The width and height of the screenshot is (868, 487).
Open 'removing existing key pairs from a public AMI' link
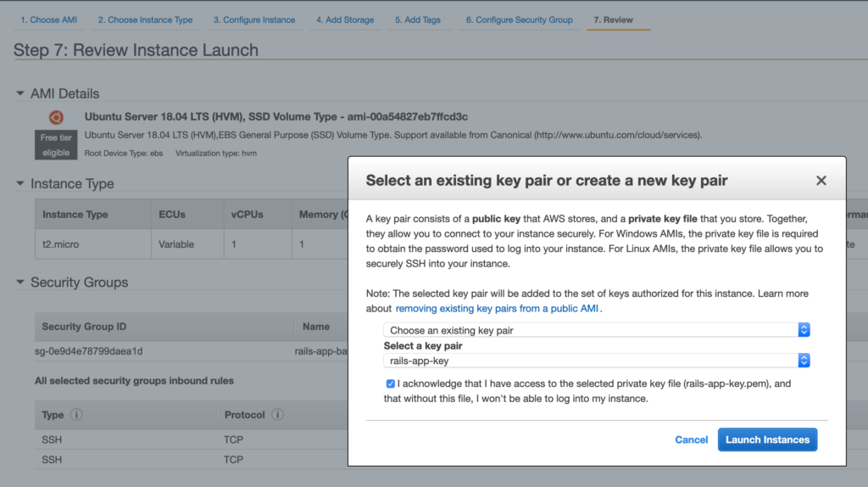pos(497,309)
